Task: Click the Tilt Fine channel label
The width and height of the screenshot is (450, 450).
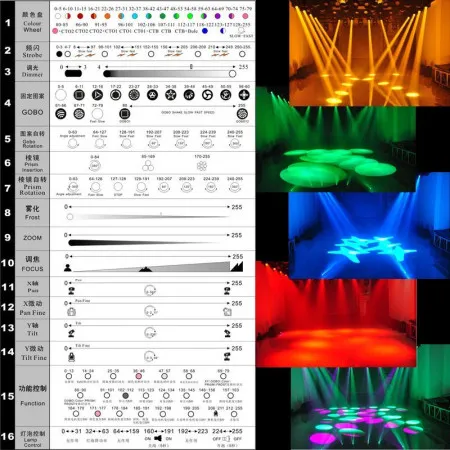Action: tap(34, 353)
